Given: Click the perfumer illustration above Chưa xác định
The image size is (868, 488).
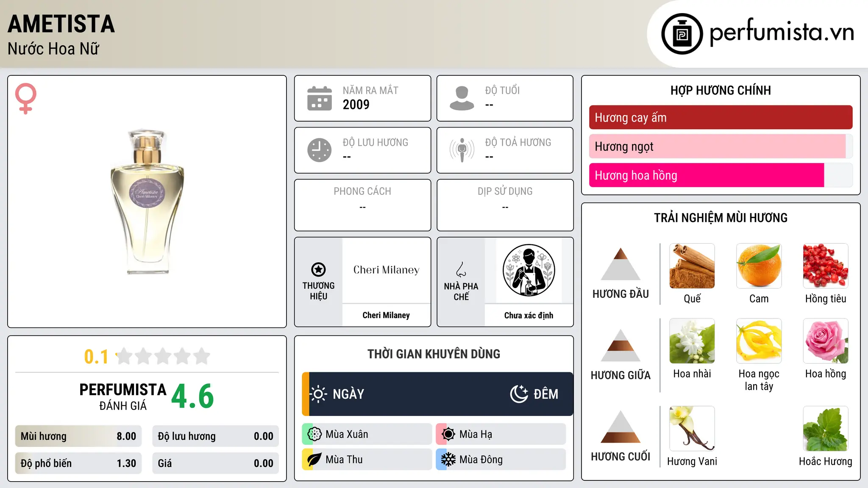Looking at the screenshot, I should pyautogui.click(x=529, y=270).
